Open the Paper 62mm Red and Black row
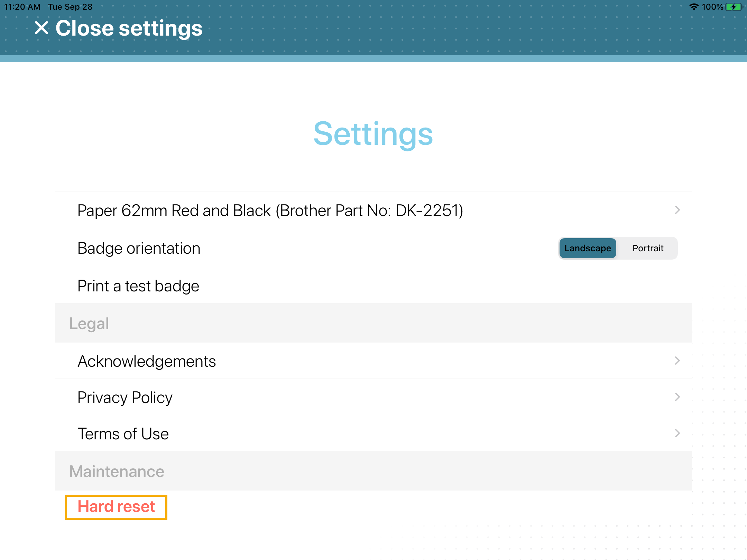Viewport: 747px width, 560px height. [x=270, y=210]
